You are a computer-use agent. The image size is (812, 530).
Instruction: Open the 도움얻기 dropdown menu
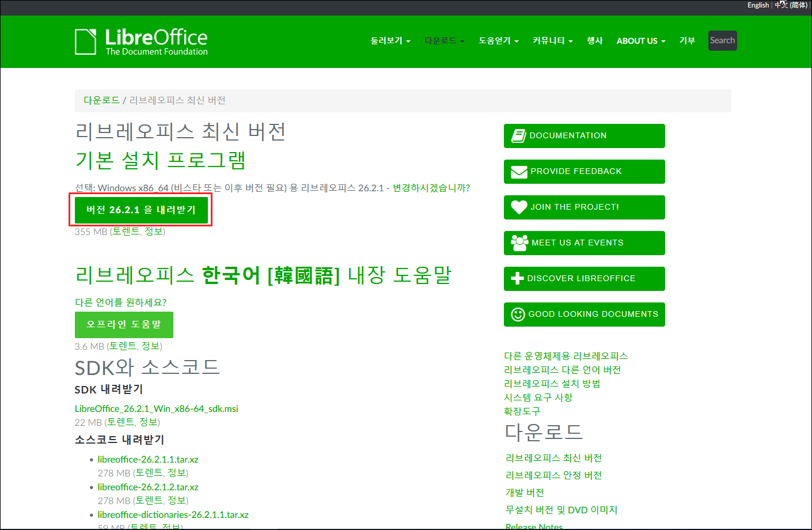point(499,41)
